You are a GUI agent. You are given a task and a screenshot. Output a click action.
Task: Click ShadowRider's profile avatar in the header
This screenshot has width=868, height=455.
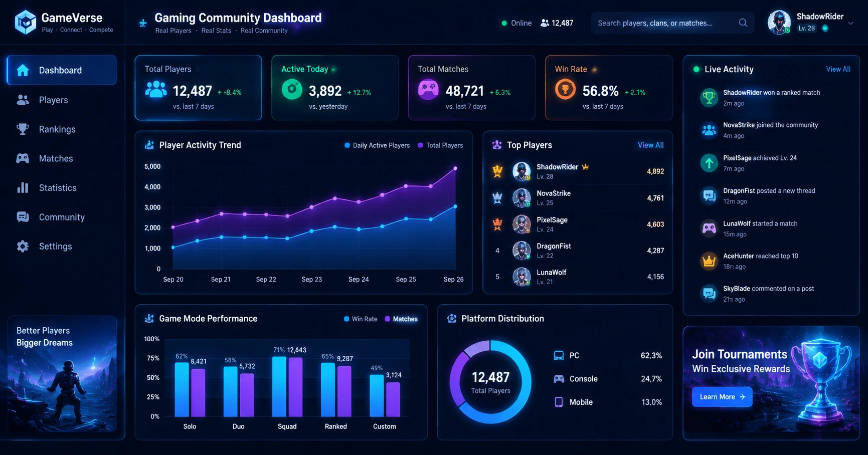[779, 23]
